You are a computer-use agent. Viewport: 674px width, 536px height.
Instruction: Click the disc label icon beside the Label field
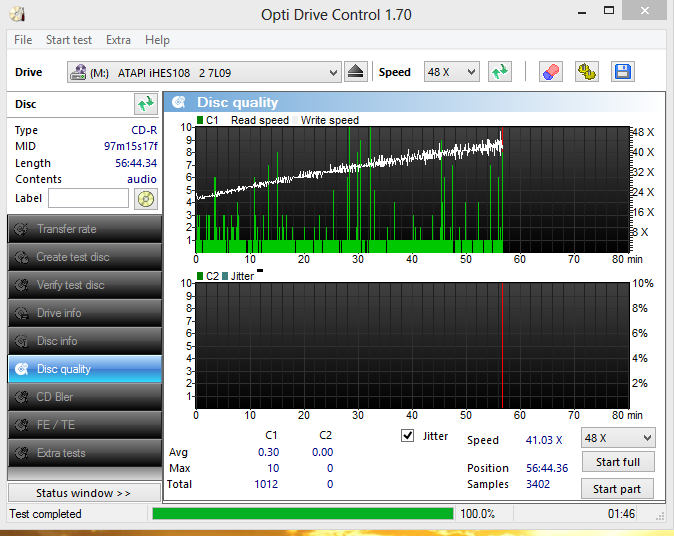coord(146,199)
